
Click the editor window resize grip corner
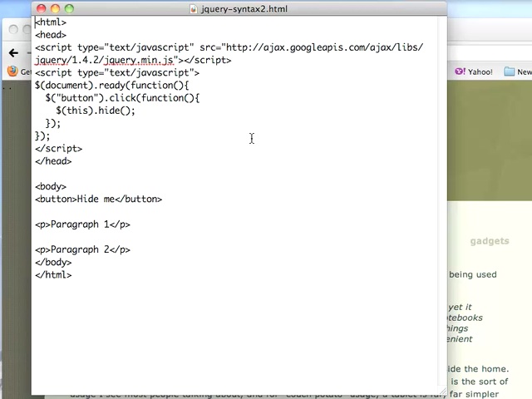click(x=442, y=390)
